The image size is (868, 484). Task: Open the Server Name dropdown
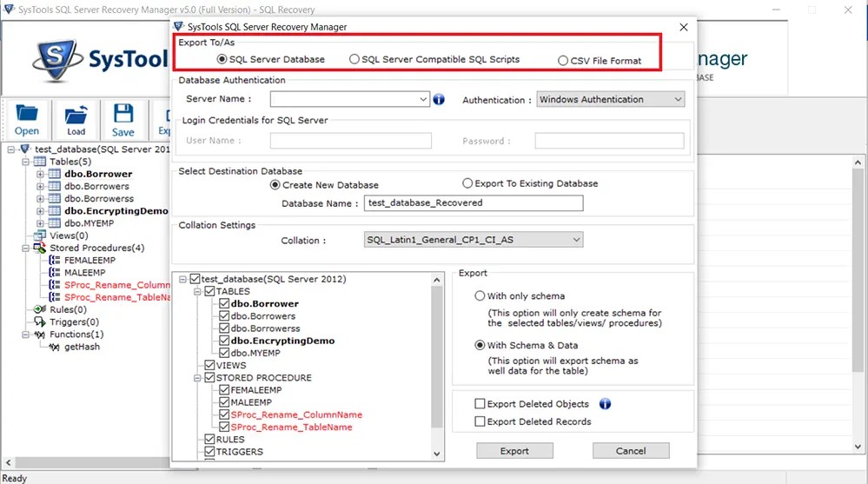(423, 99)
